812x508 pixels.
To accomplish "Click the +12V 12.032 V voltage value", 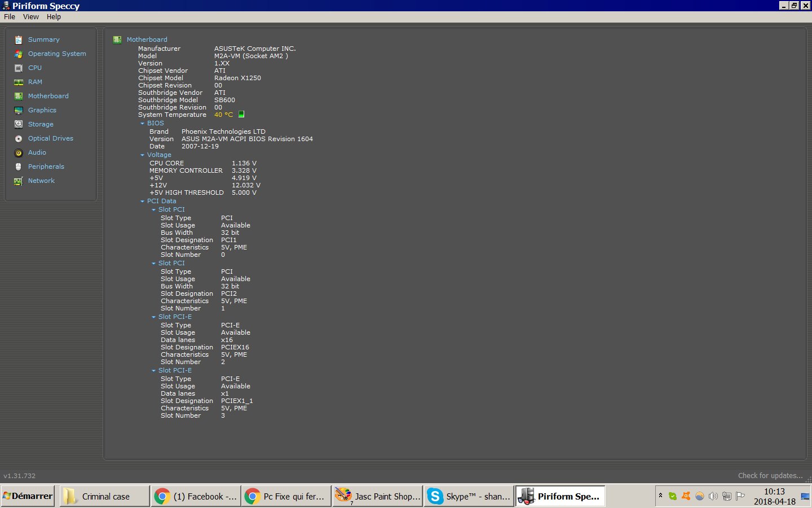I will coord(246,185).
